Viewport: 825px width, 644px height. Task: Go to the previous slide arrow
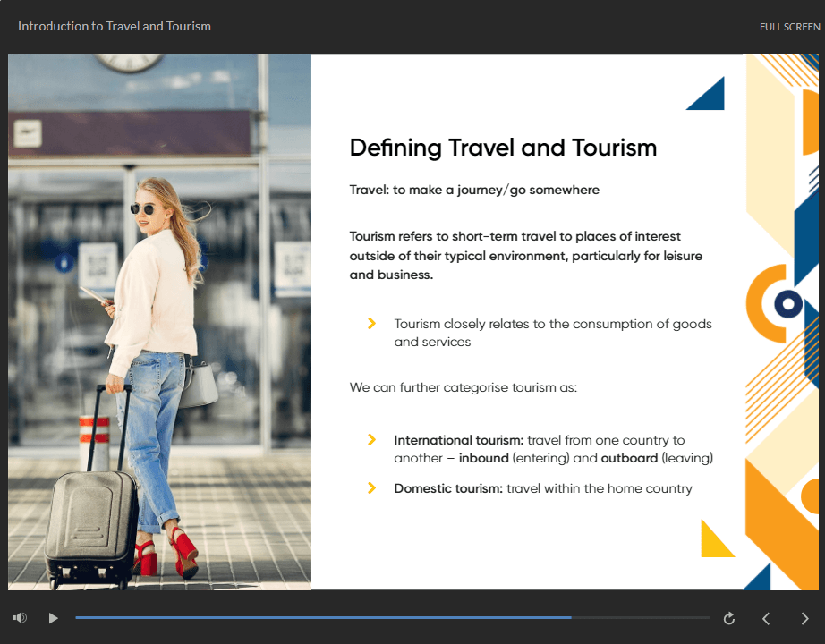pos(766,618)
